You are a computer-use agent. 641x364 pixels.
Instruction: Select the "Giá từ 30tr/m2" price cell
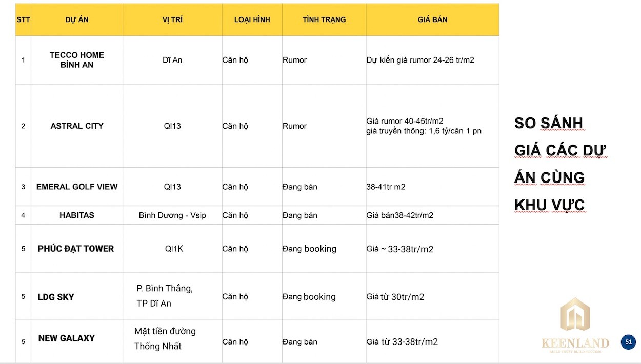click(x=395, y=297)
